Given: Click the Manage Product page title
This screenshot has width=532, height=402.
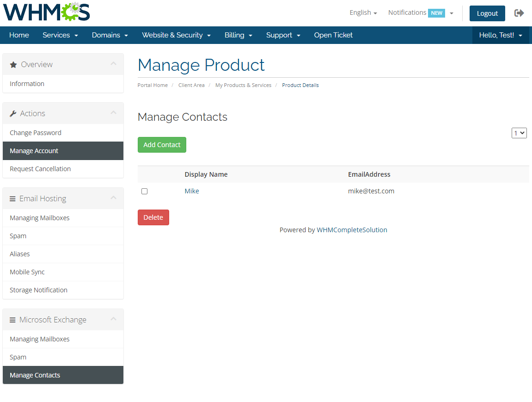Looking at the screenshot, I should (201, 65).
